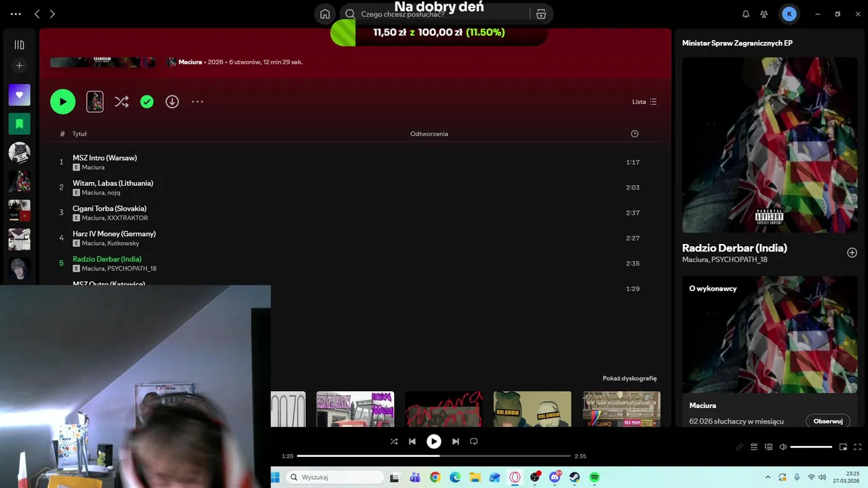Expand the system tray hidden icons chevron

tap(768, 477)
